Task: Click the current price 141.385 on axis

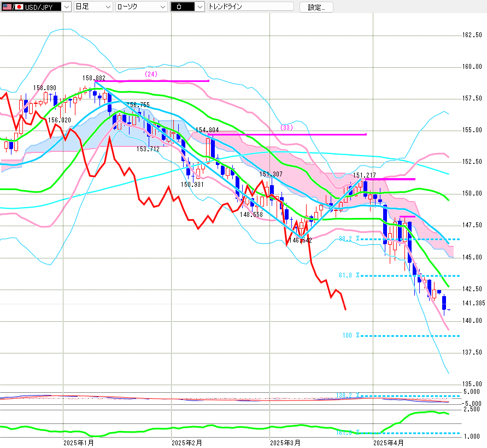Action: click(473, 303)
